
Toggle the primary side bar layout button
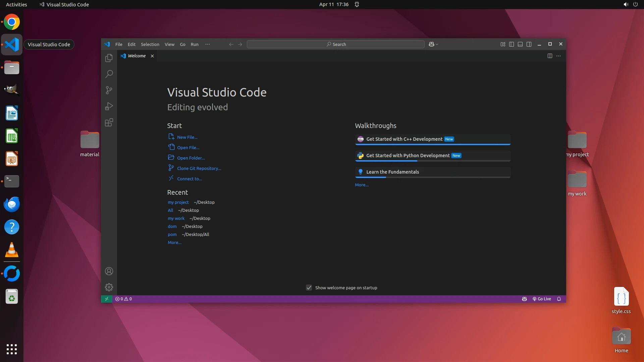[x=512, y=44]
